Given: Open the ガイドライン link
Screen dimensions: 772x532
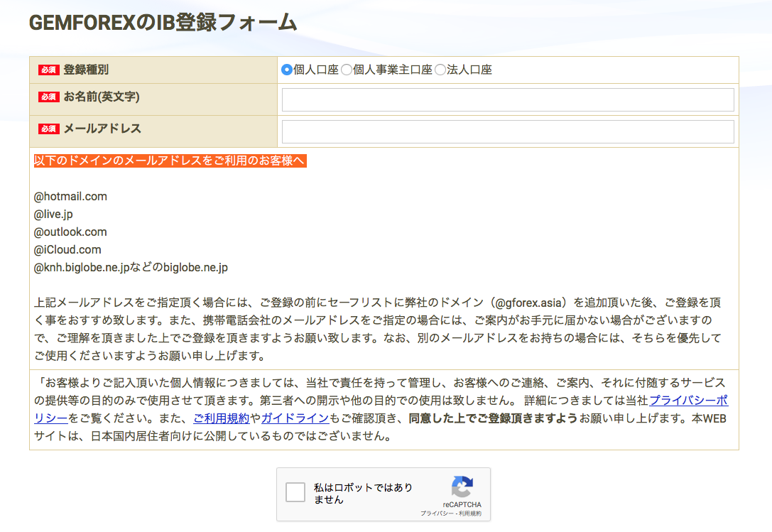Looking at the screenshot, I should pos(295,418).
